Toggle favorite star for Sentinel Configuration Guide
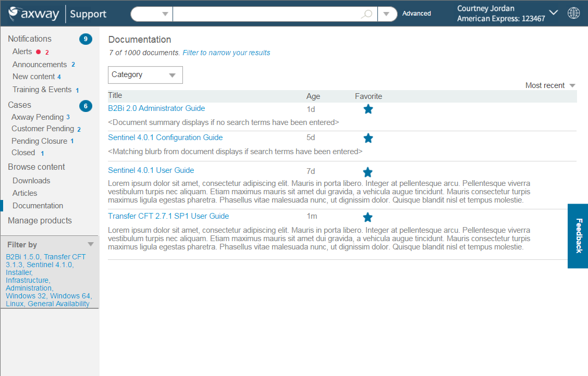Viewport: 588px width, 376px height. (x=368, y=138)
